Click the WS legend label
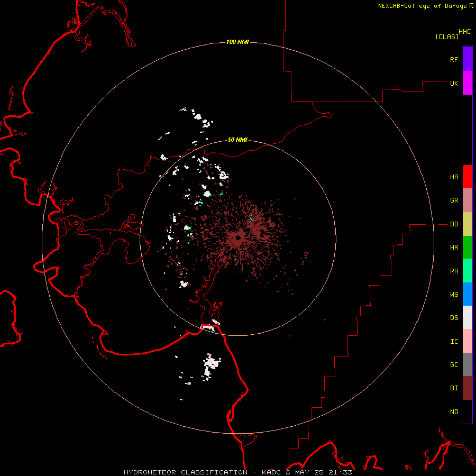 pyautogui.click(x=454, y=295)
